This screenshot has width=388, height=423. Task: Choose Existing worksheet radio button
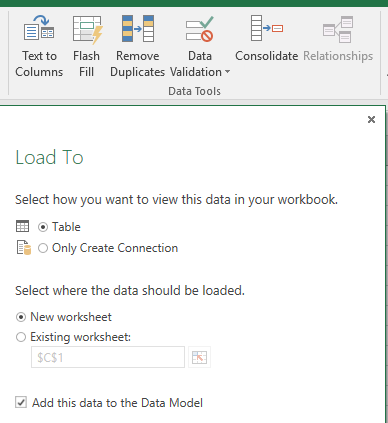[x=21, y=337]
